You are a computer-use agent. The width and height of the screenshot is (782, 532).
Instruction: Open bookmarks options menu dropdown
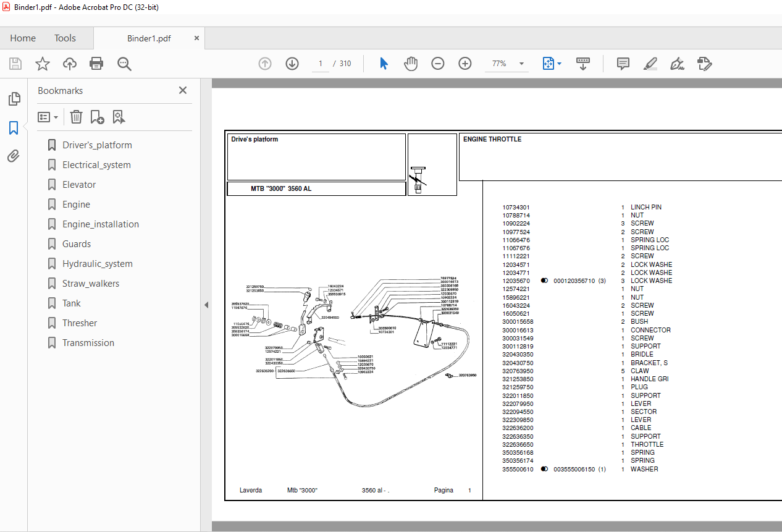tap(48, 117)
